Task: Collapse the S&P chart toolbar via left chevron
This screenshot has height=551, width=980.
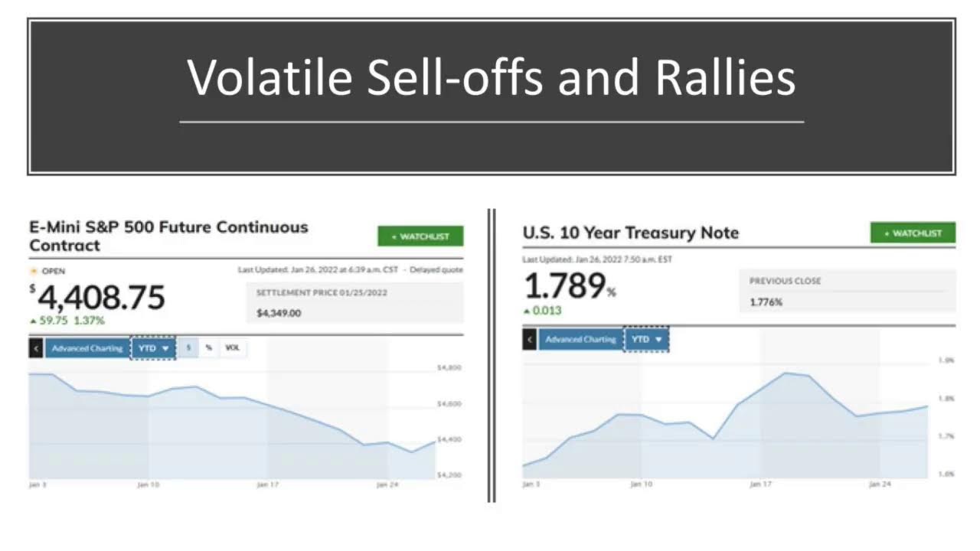Action: 35,347
